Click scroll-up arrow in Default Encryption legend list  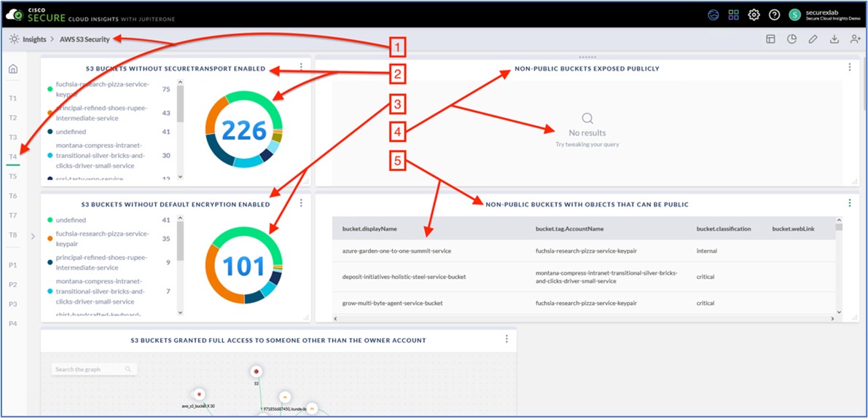click(x=180, y=219)
